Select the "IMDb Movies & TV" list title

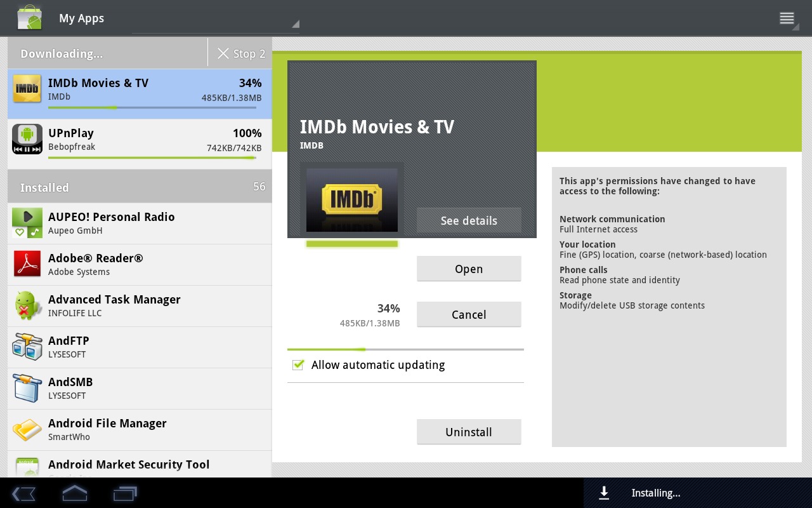click(98, 83)
